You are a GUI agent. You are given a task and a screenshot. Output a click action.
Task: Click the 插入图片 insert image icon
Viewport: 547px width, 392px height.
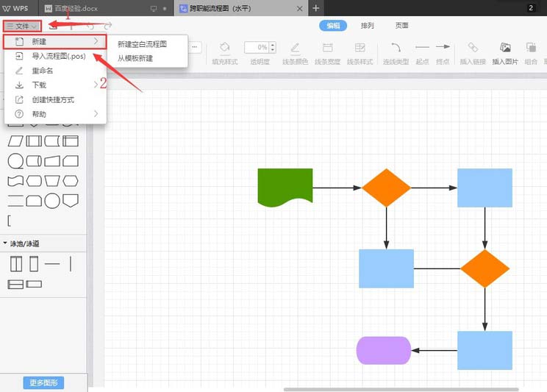coord(505,47)
